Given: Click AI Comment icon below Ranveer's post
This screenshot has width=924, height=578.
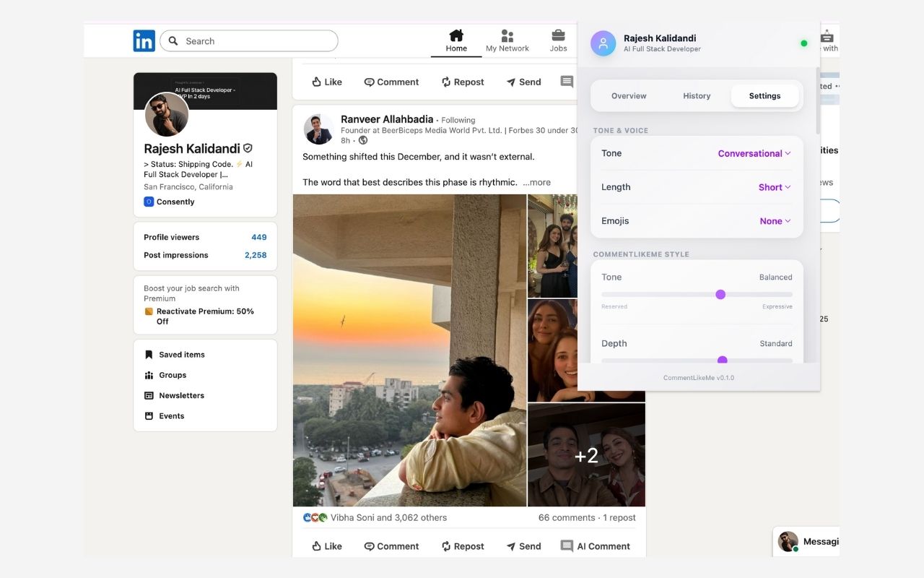Looking at the screenshot, I should click(567, 546).
